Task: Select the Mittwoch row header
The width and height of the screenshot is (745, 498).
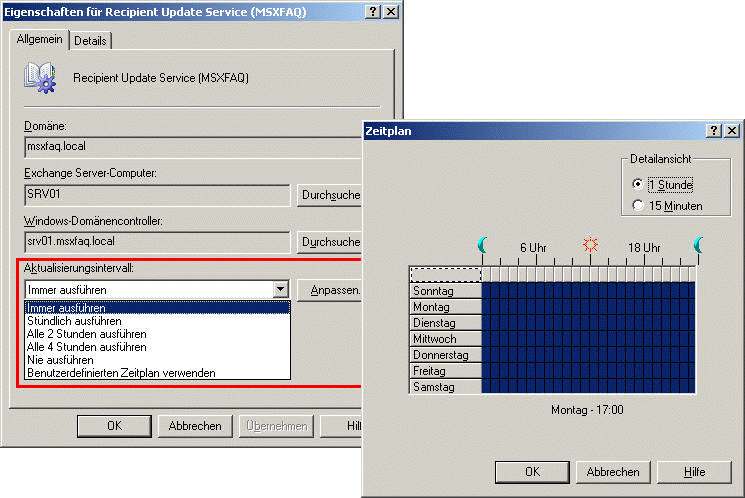Action: point(446,339)
